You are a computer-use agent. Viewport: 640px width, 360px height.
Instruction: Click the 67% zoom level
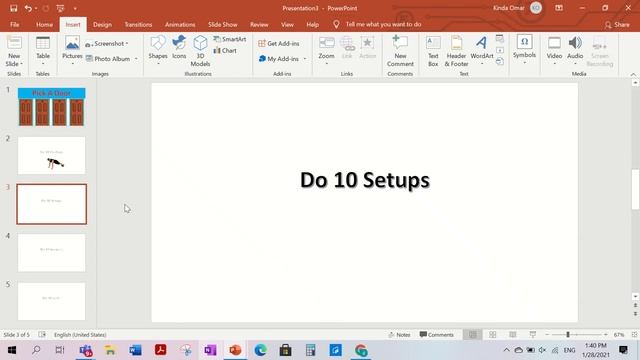(x=619, y=335)
